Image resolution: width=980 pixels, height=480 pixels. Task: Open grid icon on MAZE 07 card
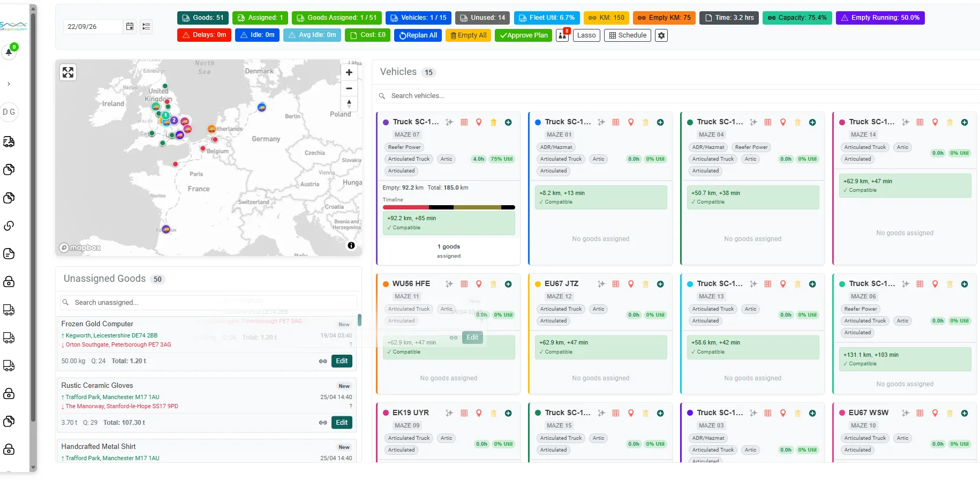point(464,122)
